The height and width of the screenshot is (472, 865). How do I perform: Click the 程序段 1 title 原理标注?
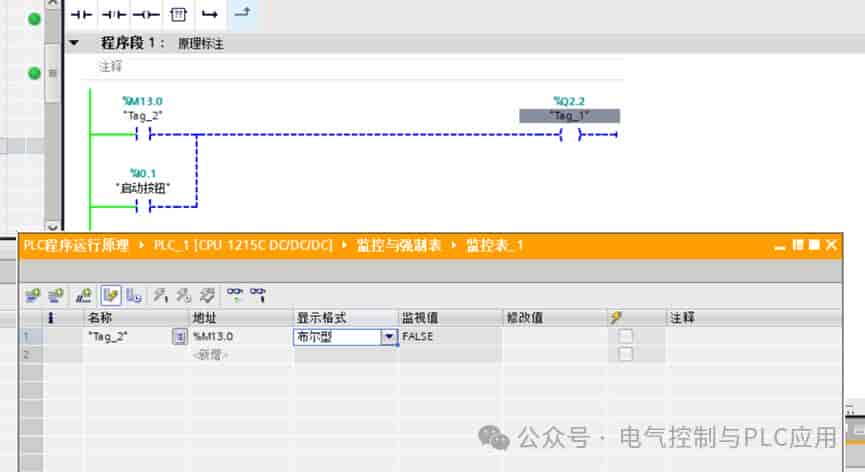[201, 44]
